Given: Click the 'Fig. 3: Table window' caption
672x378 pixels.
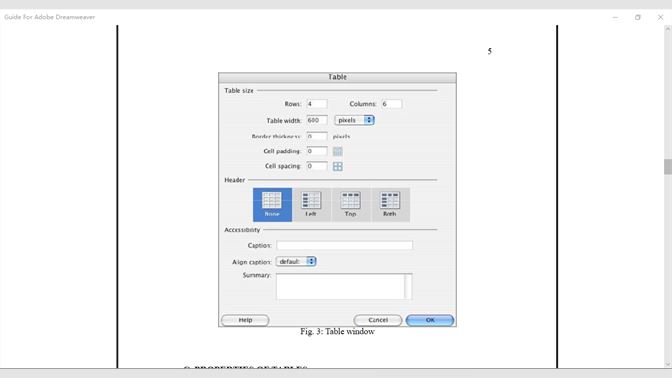Looking at the screenshot, I should click(337, 331).
